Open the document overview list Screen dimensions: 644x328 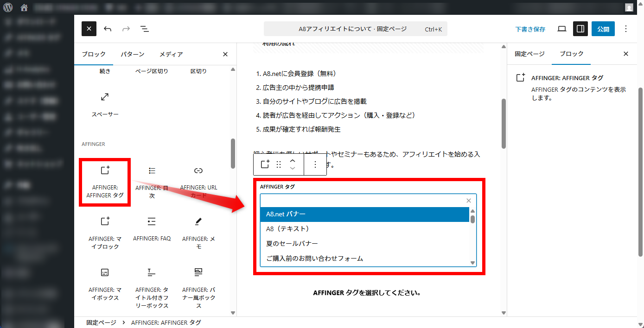click(145, 29)
